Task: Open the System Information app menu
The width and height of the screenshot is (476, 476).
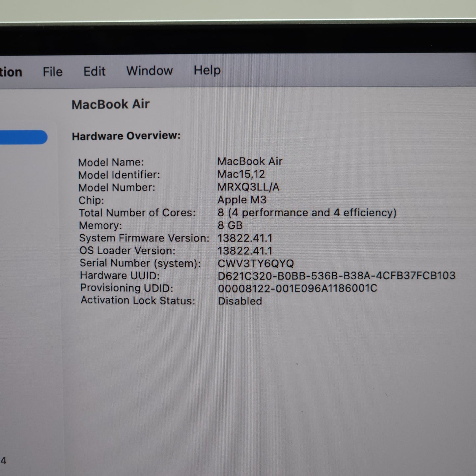Action: click(11, 72)
